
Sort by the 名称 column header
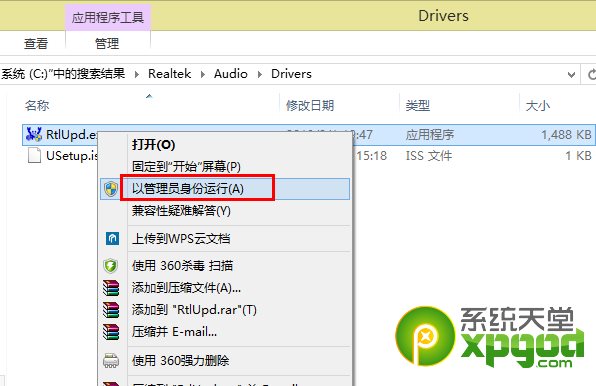coord(37,105)
